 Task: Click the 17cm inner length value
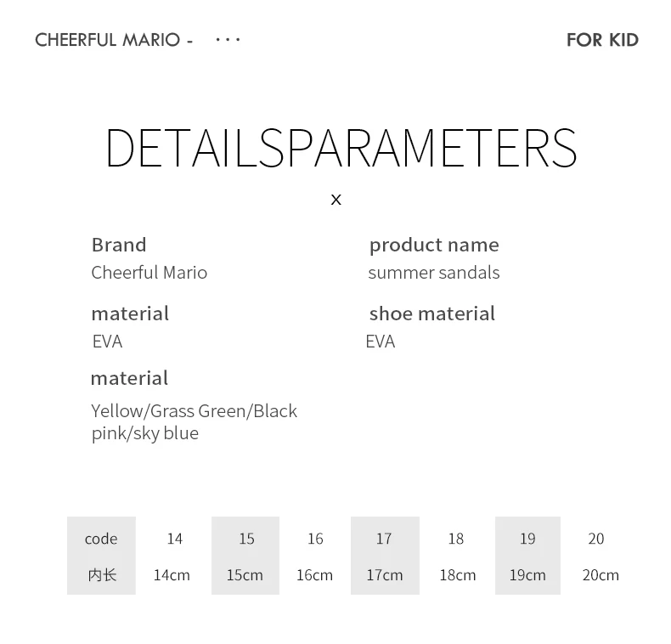point(384,574)
